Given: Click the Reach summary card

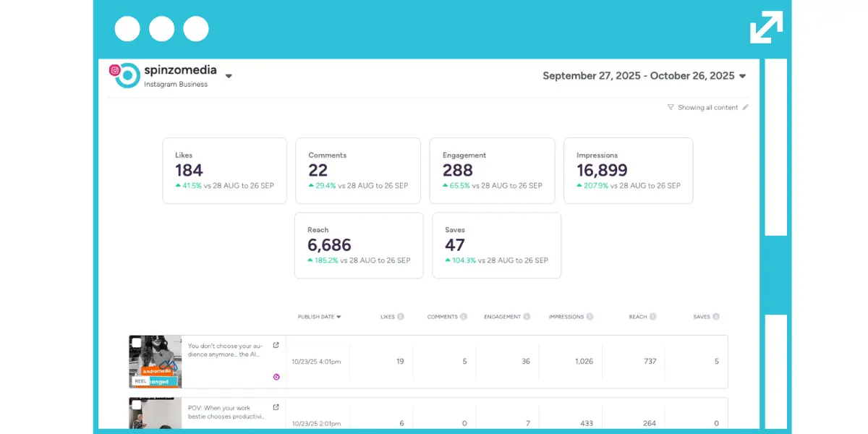Looking at the screenshot, I should point(359,245).
